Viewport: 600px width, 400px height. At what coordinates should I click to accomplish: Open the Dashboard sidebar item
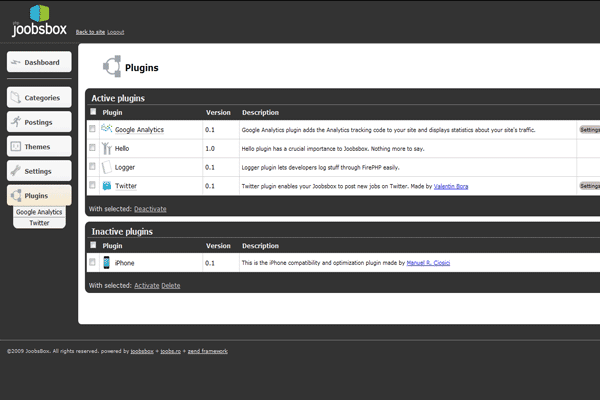39,62
